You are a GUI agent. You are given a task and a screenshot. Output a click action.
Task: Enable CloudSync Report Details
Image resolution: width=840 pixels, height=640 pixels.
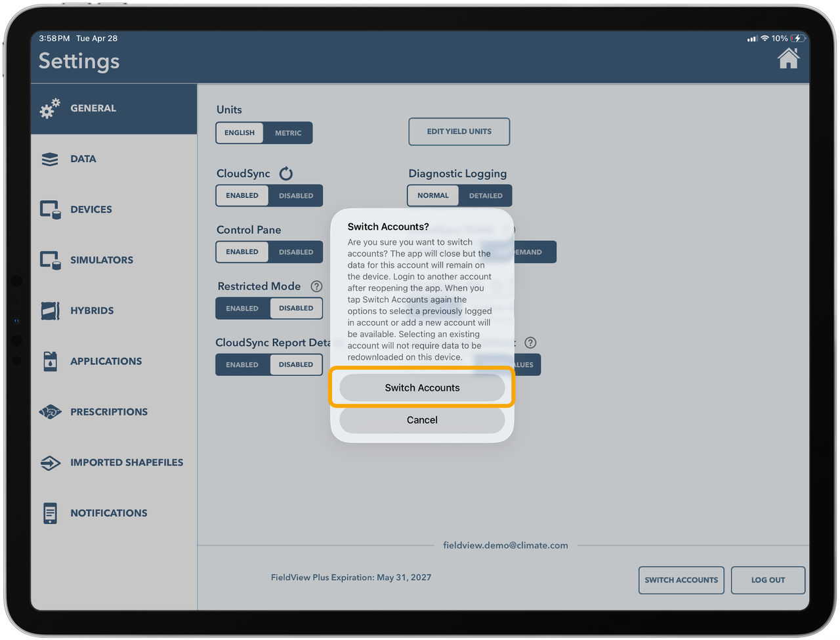tap(242, 365)
